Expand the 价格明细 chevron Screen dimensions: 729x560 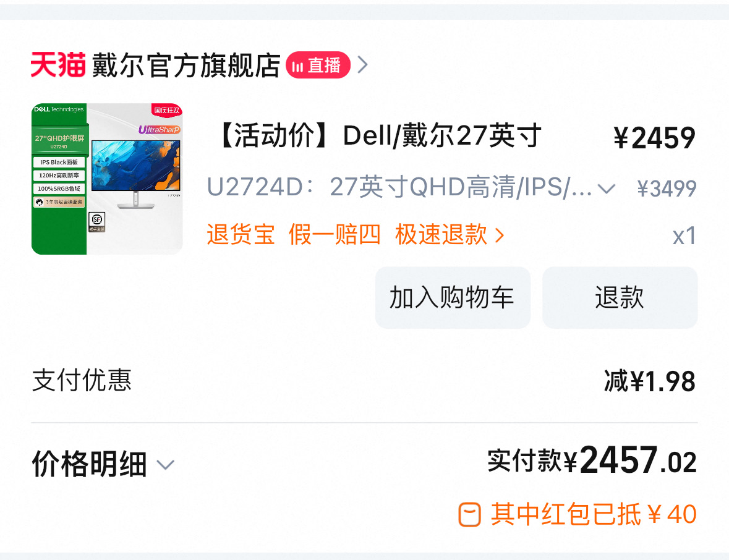coord(165,464)
